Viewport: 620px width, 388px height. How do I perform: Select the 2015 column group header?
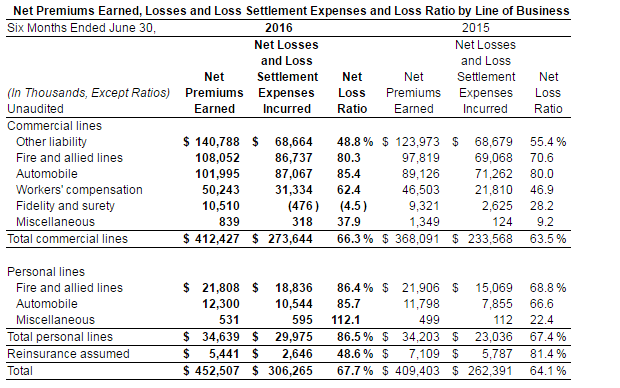coord(476,28)
